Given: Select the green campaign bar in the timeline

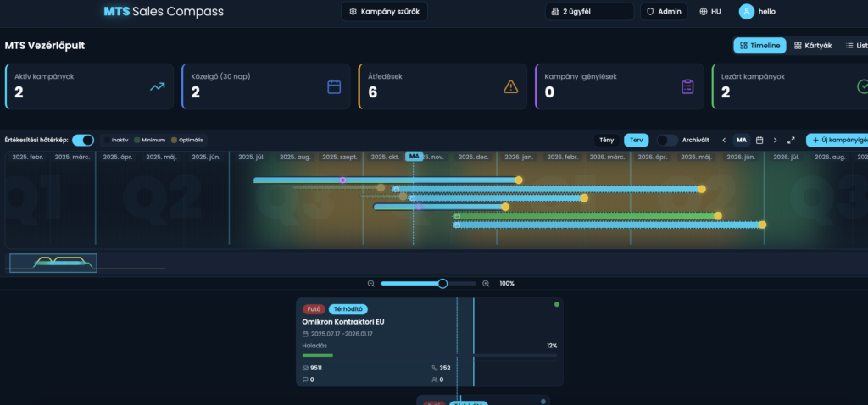Looking at the screenshot, I should [586, 216].
